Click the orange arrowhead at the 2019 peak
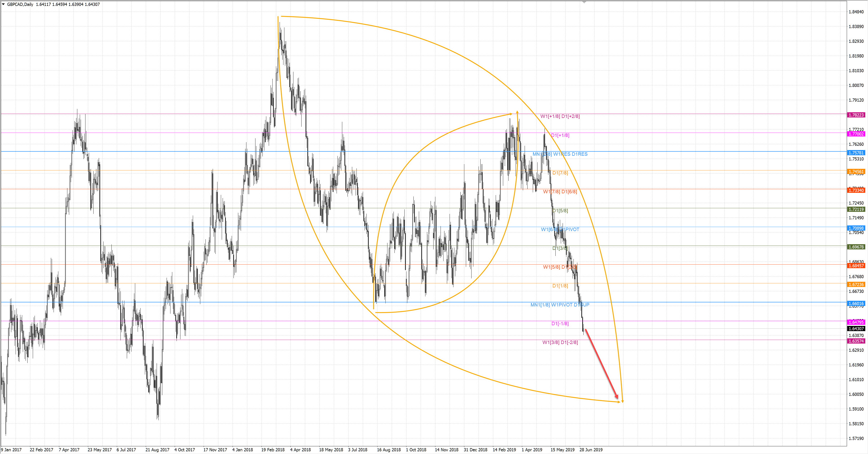The width and height of the screenshot is (868, 454). click(517, 112)
